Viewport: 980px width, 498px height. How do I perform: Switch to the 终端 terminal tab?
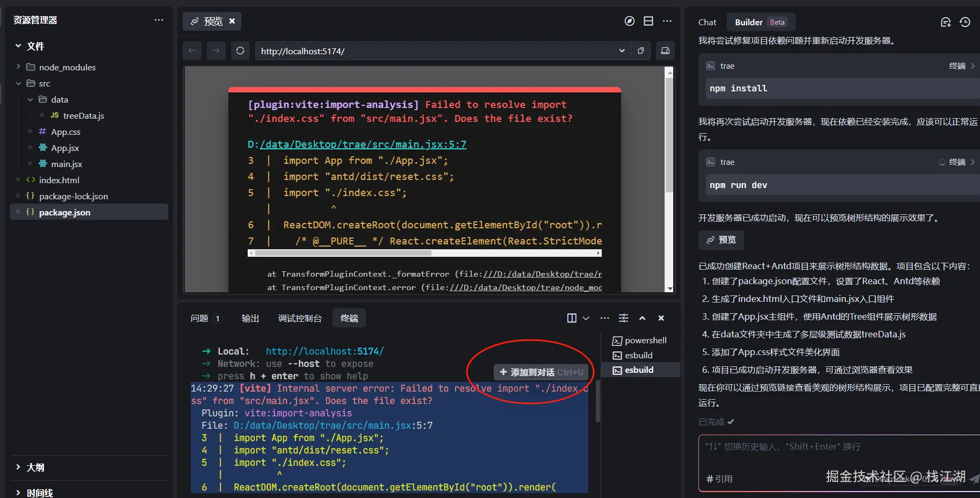click(349, 318)
